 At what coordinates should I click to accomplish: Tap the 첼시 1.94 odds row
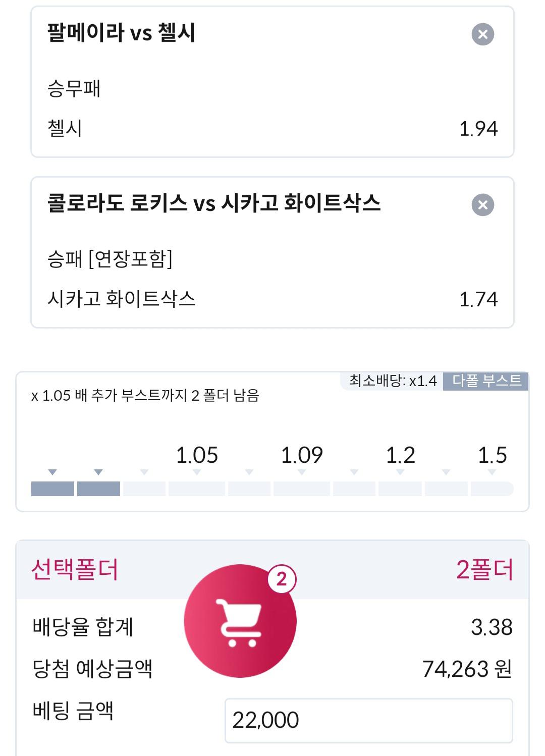(272, 129)
